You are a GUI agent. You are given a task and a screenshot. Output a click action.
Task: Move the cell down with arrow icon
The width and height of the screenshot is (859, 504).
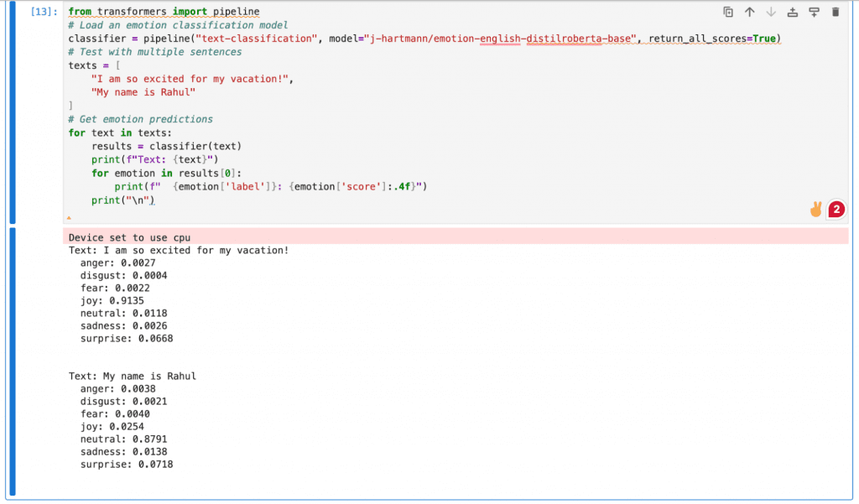(771, 12)
